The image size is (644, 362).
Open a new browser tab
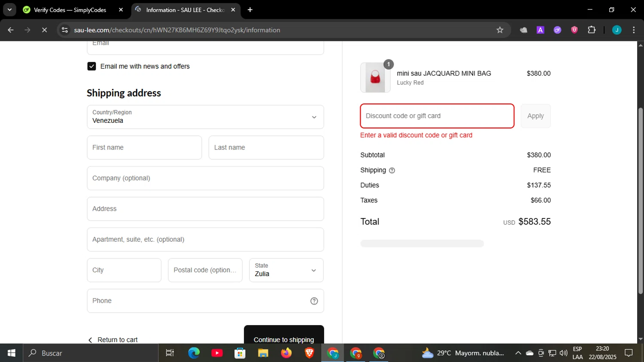click(x=250, y=10)
